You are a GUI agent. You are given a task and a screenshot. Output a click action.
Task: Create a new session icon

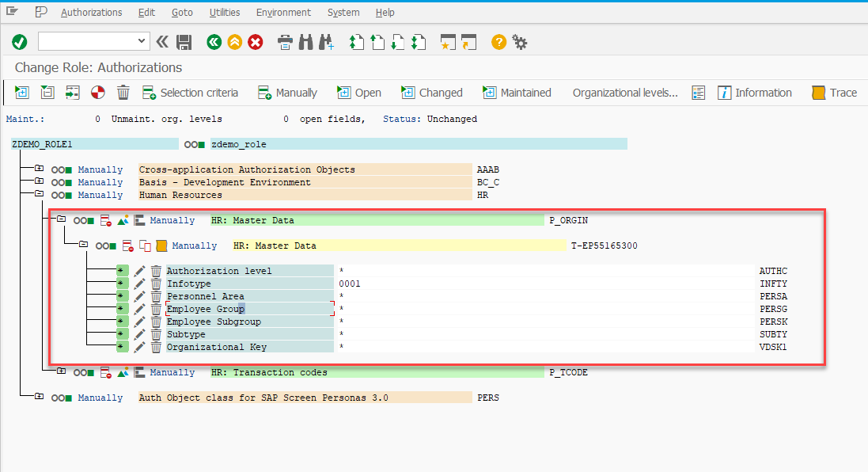coord(448,42)
